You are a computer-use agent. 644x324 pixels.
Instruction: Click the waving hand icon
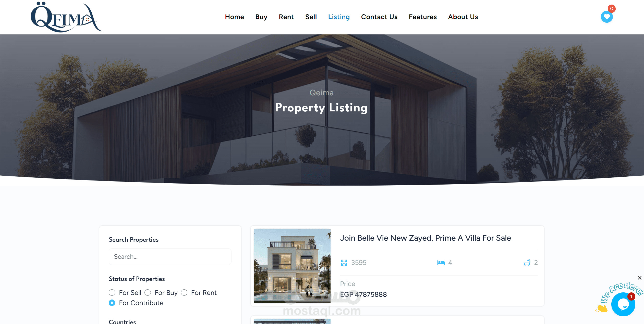601,308
